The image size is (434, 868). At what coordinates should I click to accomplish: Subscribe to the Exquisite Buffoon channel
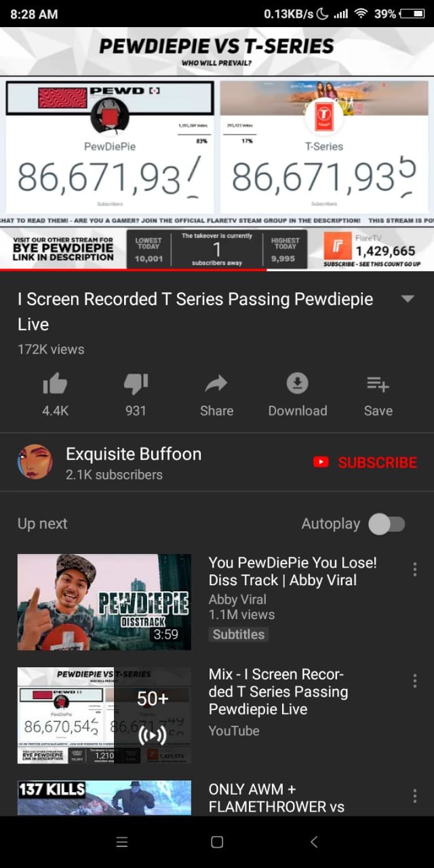pyautogui.click(x=366, y=462)
